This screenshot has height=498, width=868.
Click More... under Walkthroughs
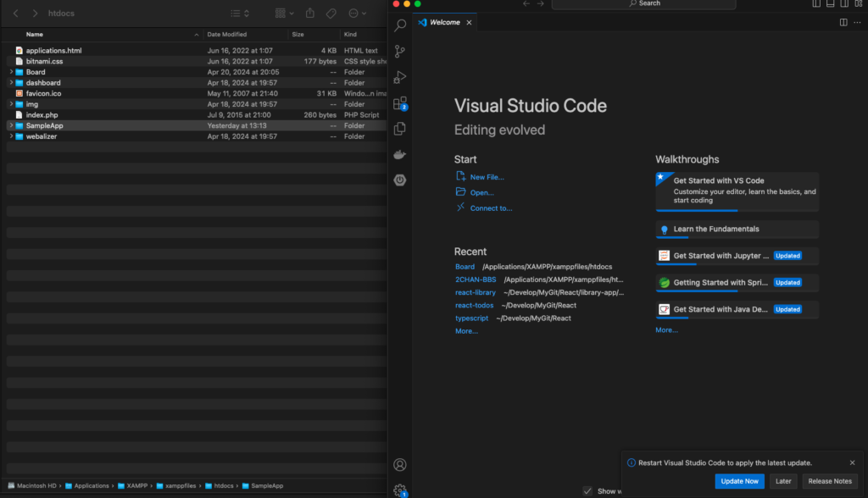[666, 329]
